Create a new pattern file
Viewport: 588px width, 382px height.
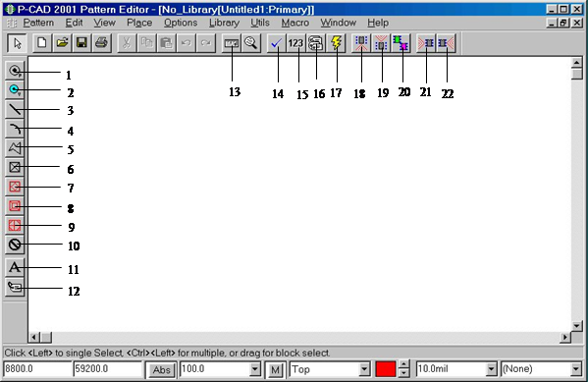click(42, 43)
